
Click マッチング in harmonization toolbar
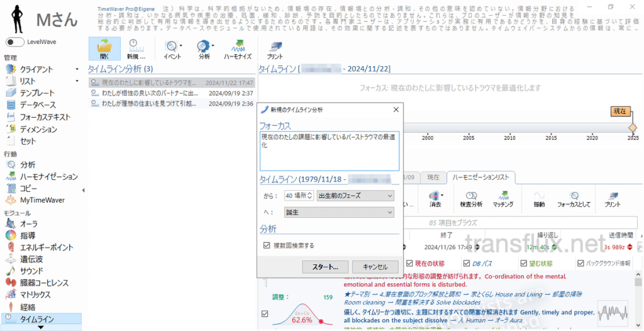click(502, 199)
